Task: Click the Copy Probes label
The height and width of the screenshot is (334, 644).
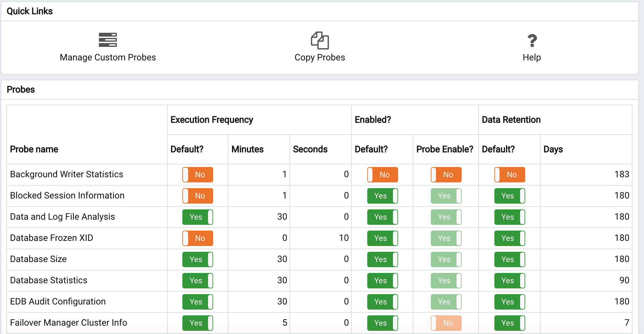Action: 320,57
